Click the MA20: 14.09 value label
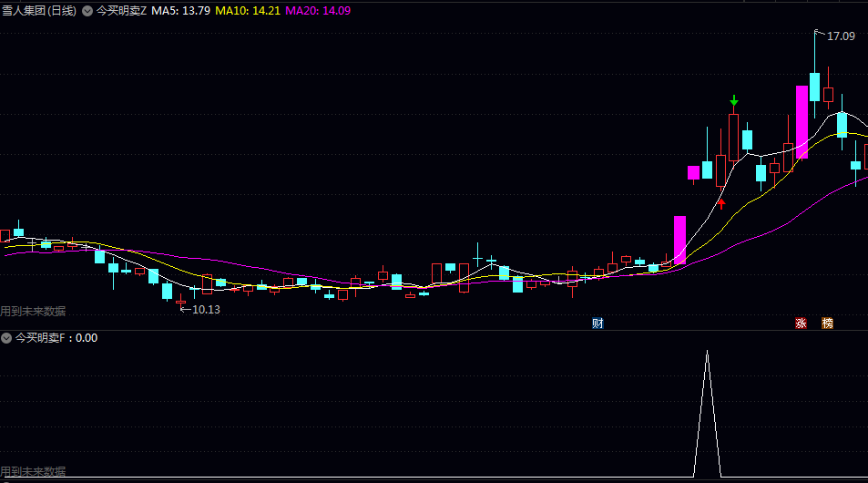 318,11
